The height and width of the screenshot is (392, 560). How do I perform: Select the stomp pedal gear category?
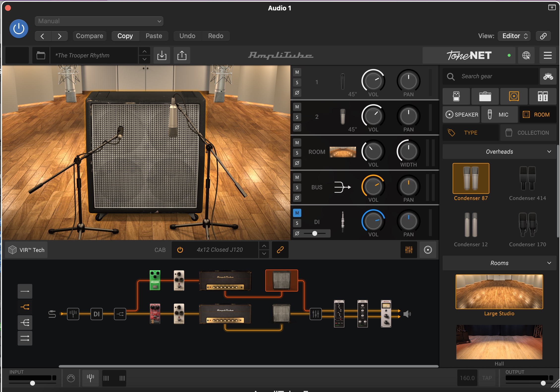tap(456, 96)
